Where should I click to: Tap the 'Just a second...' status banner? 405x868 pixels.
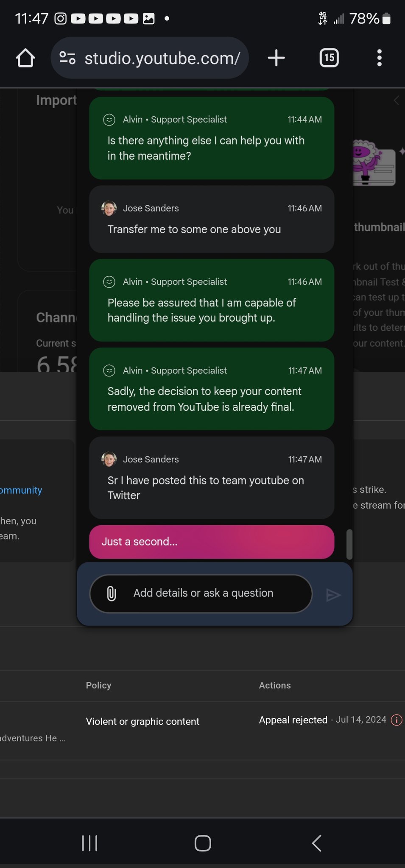click(x=212, y=542)
